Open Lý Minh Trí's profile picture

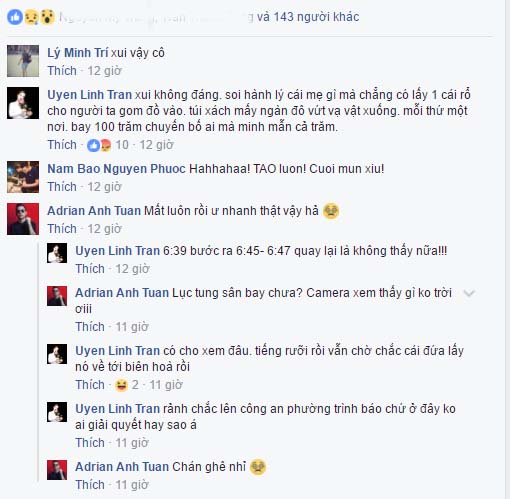tap(23, 61)
